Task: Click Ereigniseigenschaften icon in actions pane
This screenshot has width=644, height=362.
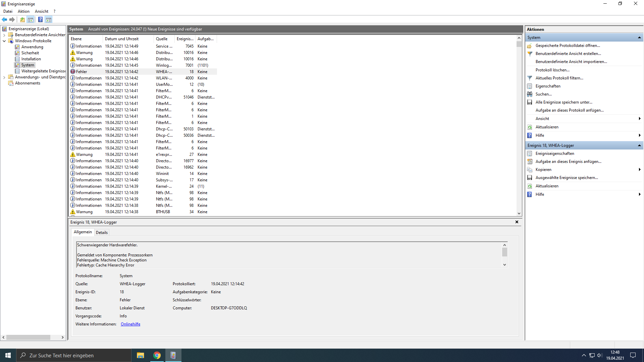Action: (x=530, y=154)
